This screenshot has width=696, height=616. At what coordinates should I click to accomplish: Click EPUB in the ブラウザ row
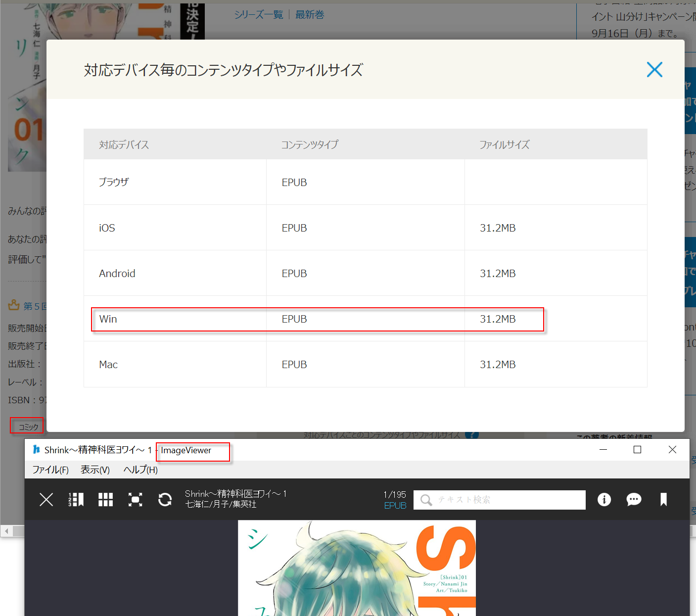(294, 183)
